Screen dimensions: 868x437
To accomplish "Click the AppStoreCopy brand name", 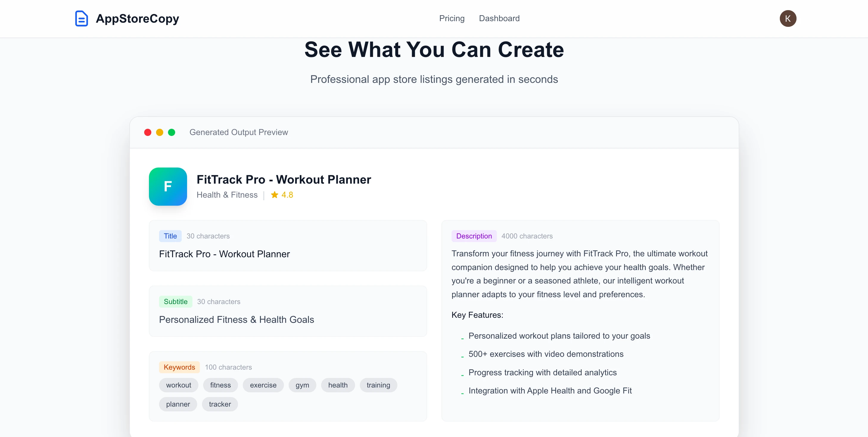I will [x=138, y=18].
